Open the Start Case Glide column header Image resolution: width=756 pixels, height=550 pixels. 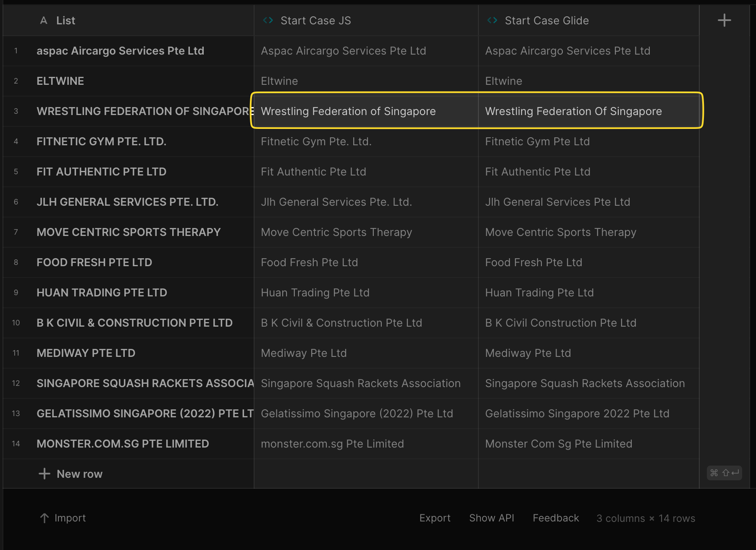589,20
